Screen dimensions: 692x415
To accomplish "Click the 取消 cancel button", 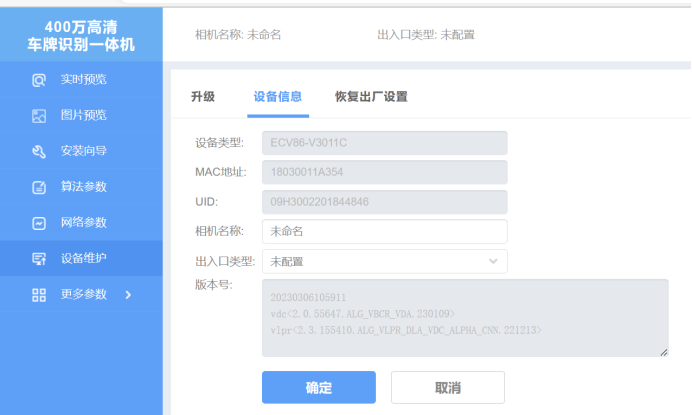I will tap(448, 387).
